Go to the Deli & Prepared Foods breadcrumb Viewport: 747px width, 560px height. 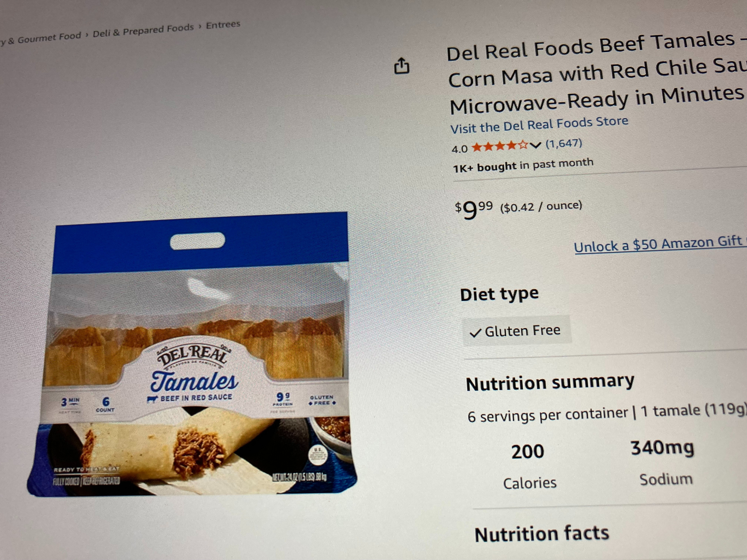[143, 31]
